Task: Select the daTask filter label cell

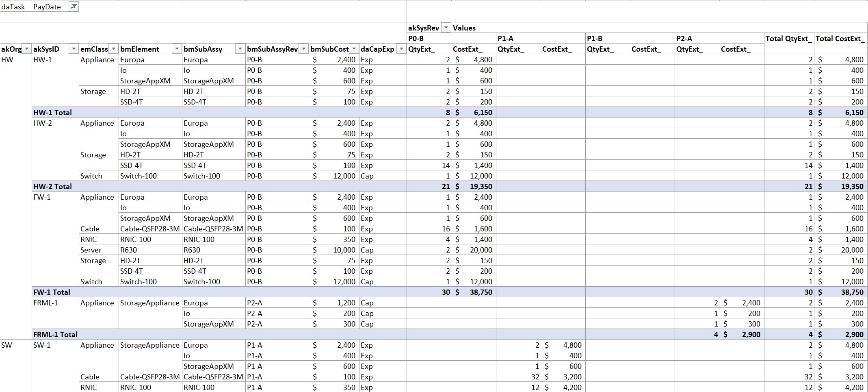Action: (x=16, y=7)
